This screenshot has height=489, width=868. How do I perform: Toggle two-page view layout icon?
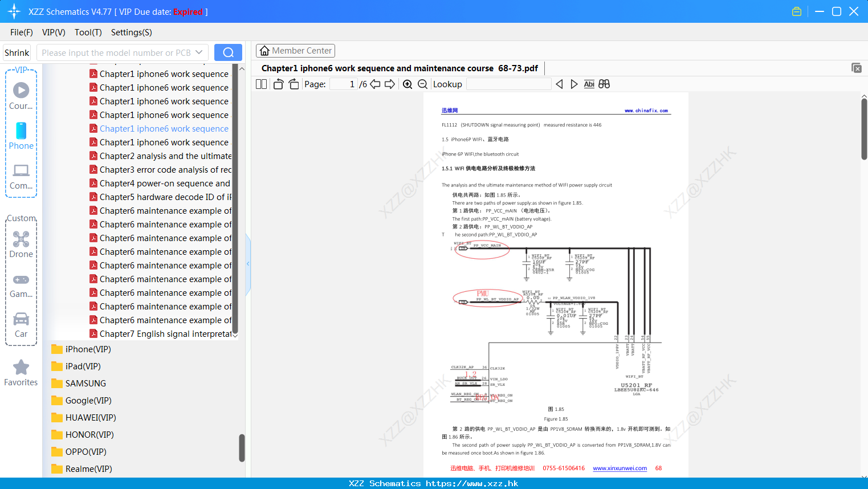coord(261,84)
